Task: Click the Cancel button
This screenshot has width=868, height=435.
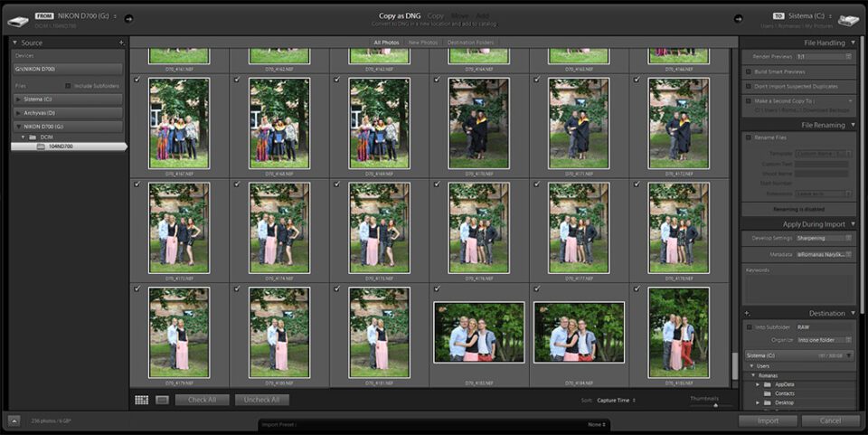Action: click(830, 421)
